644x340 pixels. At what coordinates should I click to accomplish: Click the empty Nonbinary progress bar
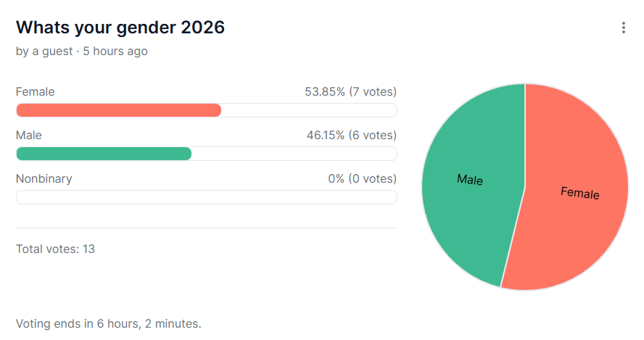click(x=207, y=197)
